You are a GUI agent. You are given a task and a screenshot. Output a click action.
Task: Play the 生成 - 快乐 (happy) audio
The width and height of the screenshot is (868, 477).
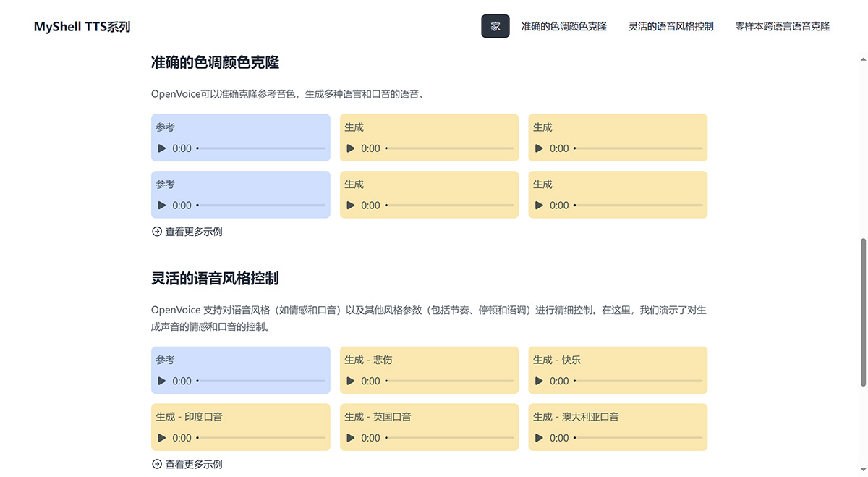pos(540,381)
